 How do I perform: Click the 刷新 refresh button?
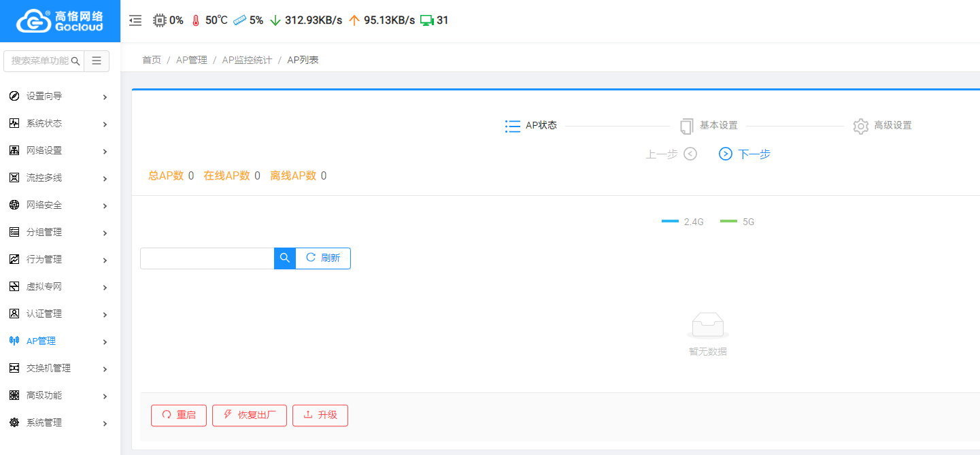click(x=323, y=258)
